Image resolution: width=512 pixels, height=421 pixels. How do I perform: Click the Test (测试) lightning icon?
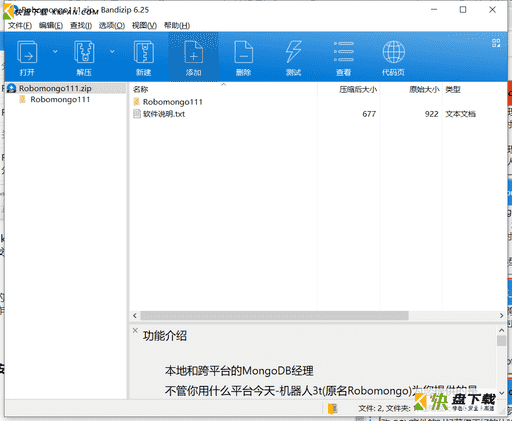click(x=293, y=52)
